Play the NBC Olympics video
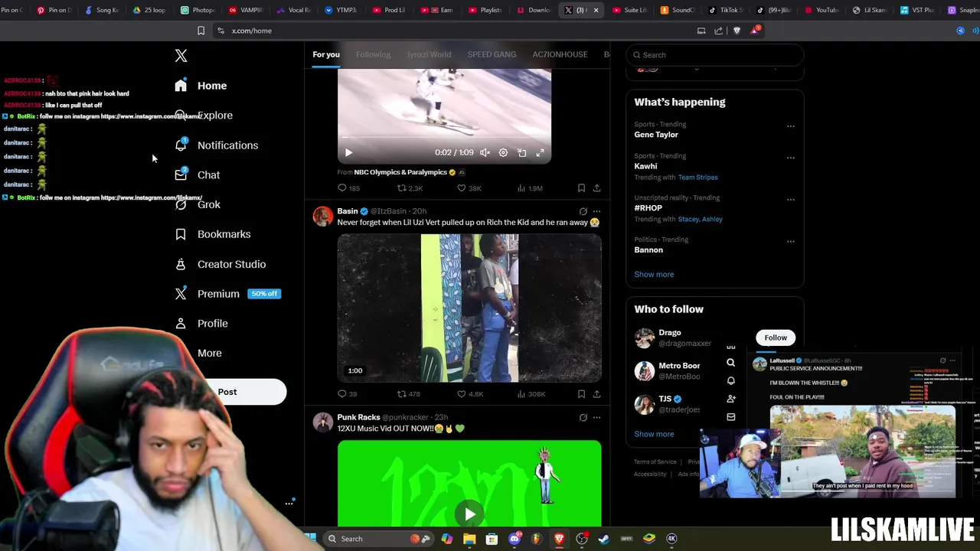 (x=348, y=152)
